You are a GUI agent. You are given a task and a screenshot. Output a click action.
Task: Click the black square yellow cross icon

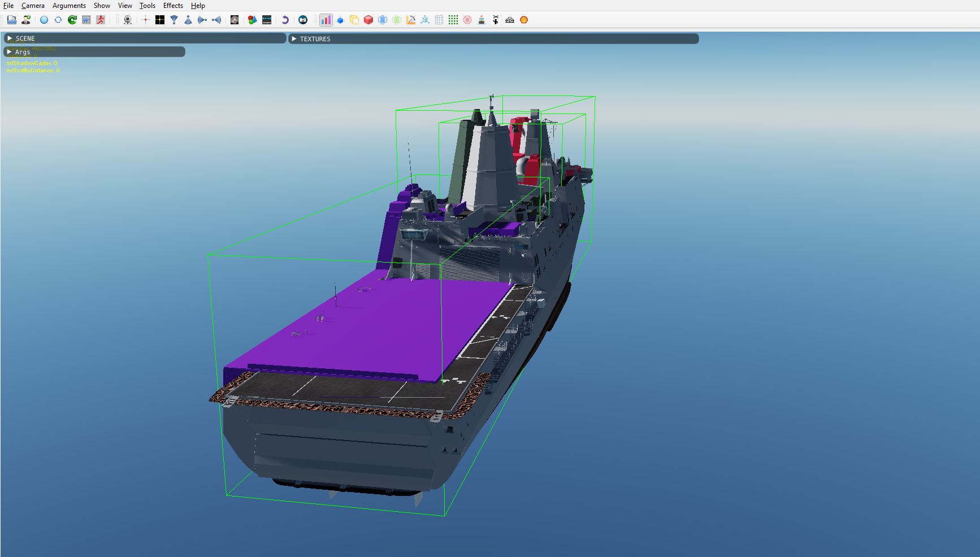tap(160, 20)
